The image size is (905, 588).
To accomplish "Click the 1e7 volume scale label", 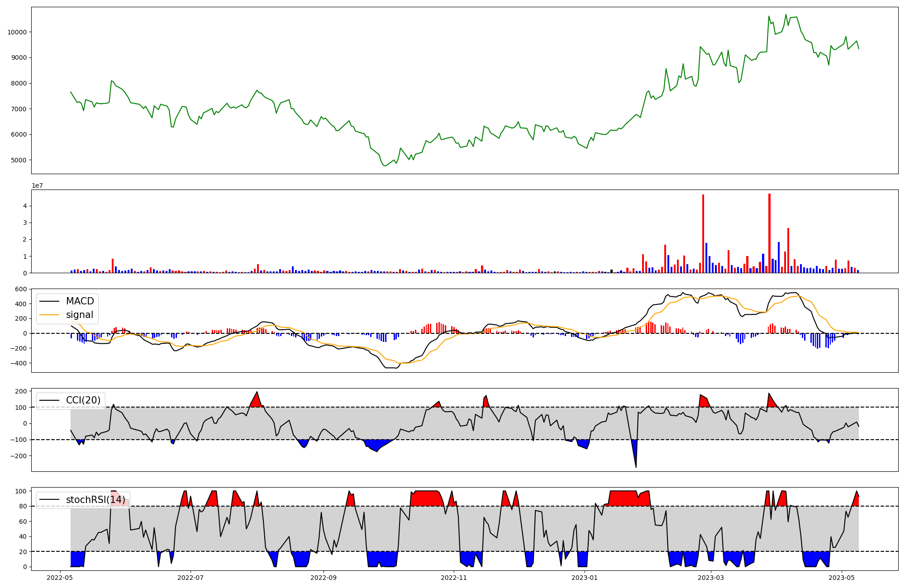I will click(37, 185).
